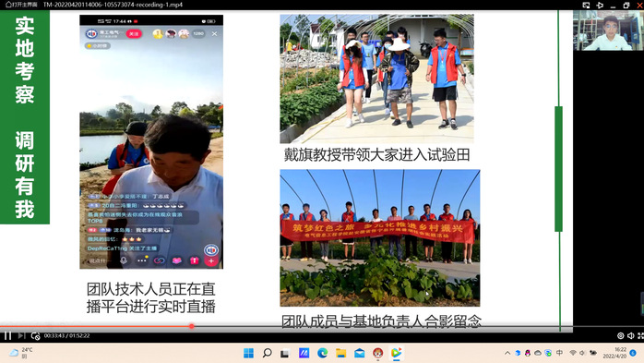Open Windows taskbar search
Screen dimensions: 644x363
(267, 353)
